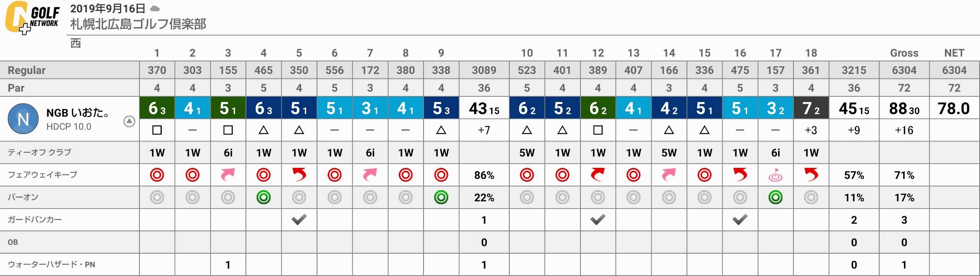This screenshot has height=276, width=980.
Task: Toggle hole 9 green par-on circle
Action: [x=441, y=198]
